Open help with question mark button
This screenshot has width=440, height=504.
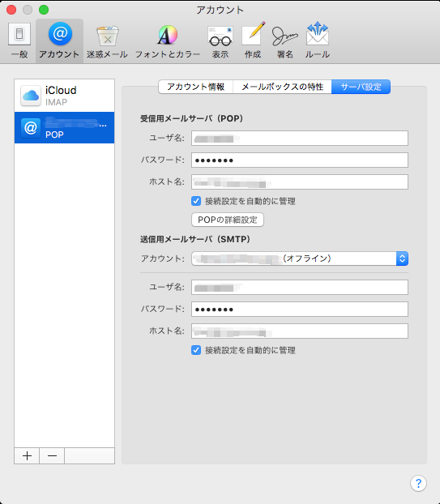click(x=418, y=483)
